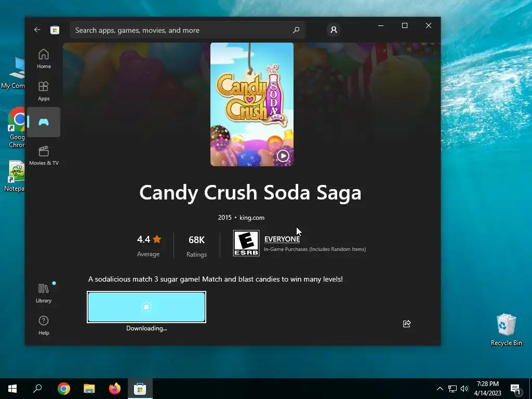Play the Candy Crush Soda trailer video
The height and width of the screenshot is (399, 532).
click(x=283, y=156)
